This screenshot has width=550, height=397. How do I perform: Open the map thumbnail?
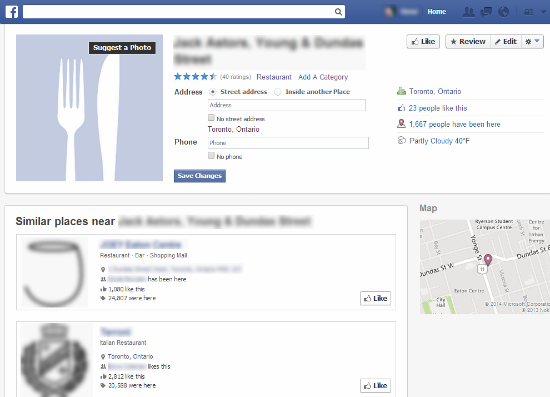coord(485,267)
